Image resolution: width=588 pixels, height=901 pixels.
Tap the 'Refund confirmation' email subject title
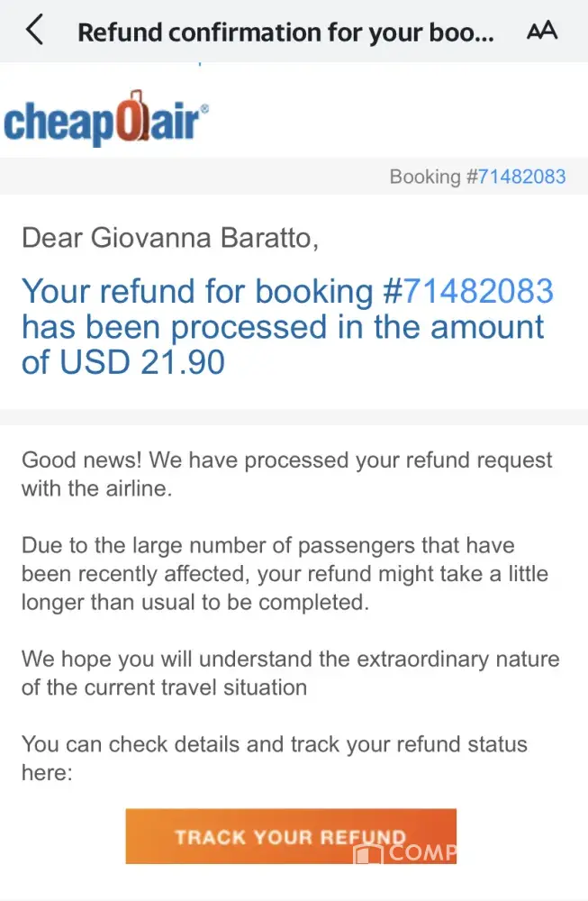pos(285,32)
